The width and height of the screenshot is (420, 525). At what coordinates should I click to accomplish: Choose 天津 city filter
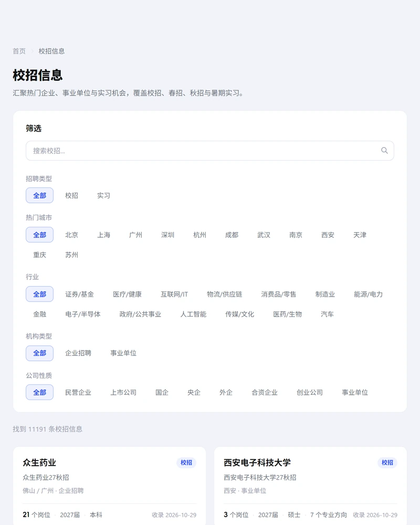(360, 235)
